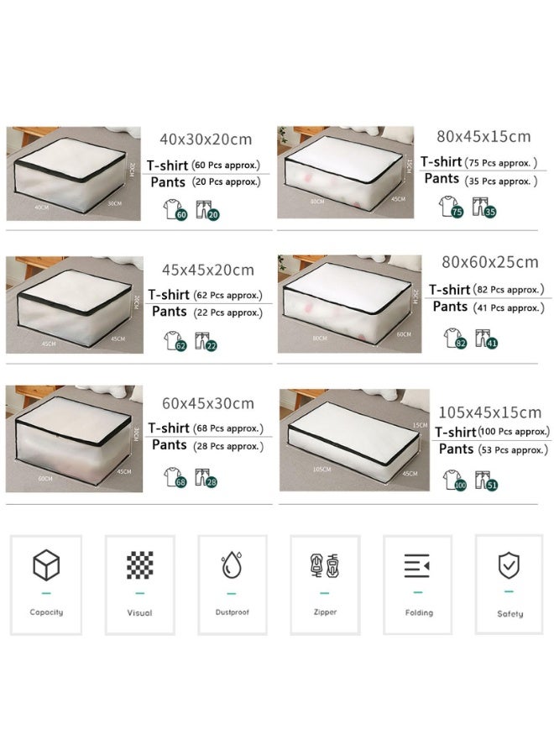Select the 80x45x15cm storage bag photo
This screenshot has height=756, width=554.
[x=345, y=172]
